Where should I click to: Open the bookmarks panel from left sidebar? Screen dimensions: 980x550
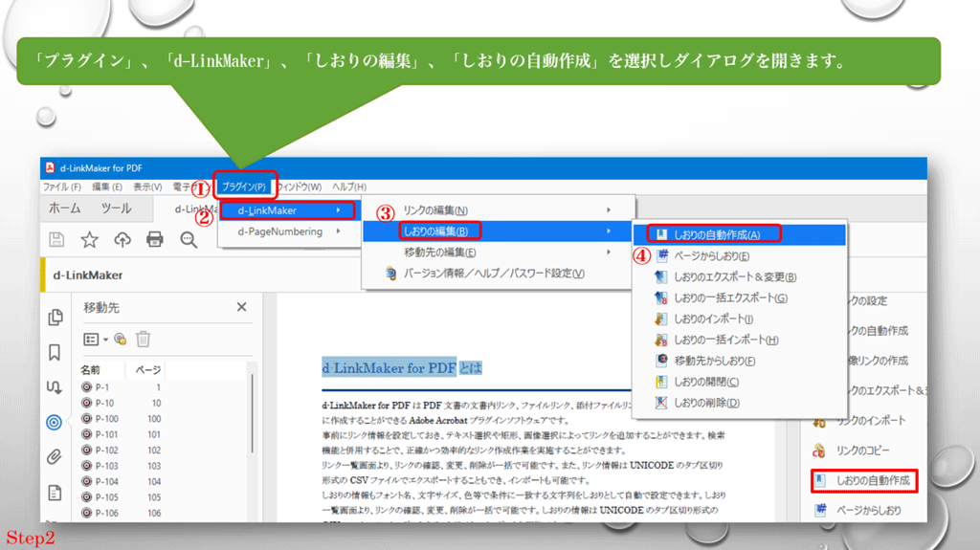point(56,351)
